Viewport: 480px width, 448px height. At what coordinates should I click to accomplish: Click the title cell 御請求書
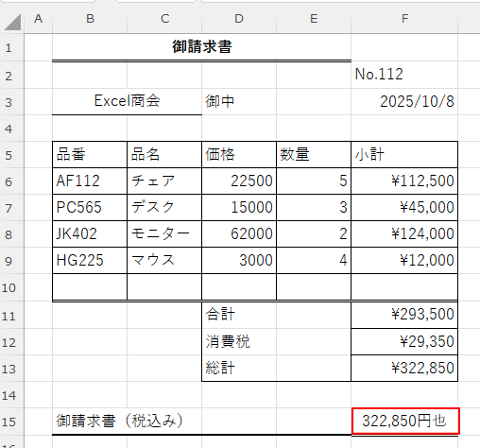click(x=202, y=47)
